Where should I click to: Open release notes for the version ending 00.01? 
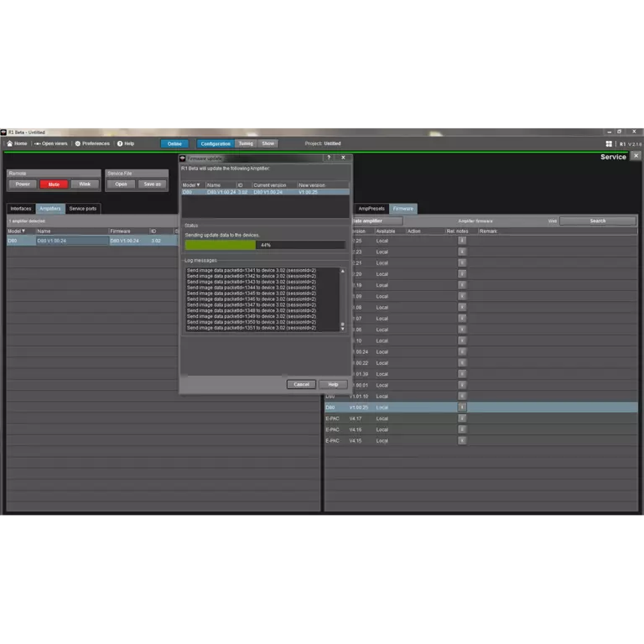coord(462,385)
